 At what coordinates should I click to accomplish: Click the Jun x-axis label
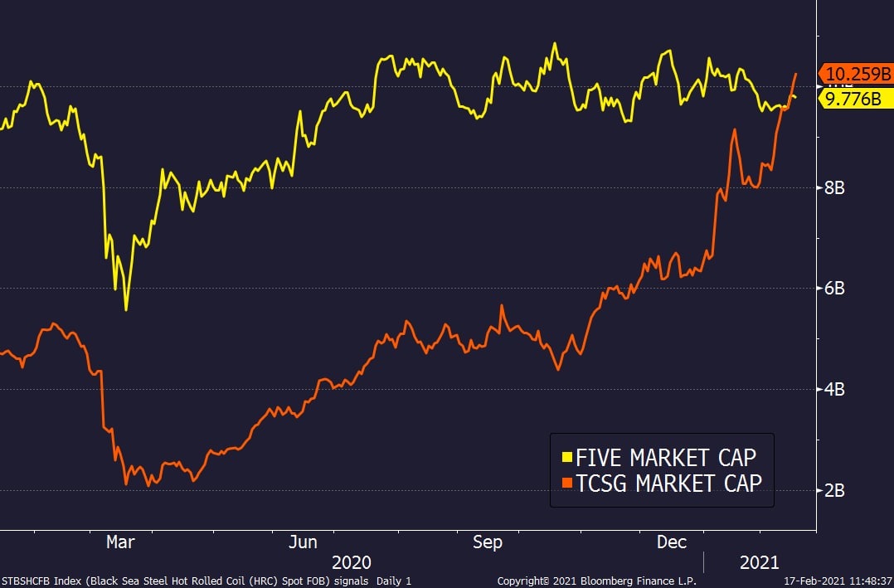click(x=303, y=542)
